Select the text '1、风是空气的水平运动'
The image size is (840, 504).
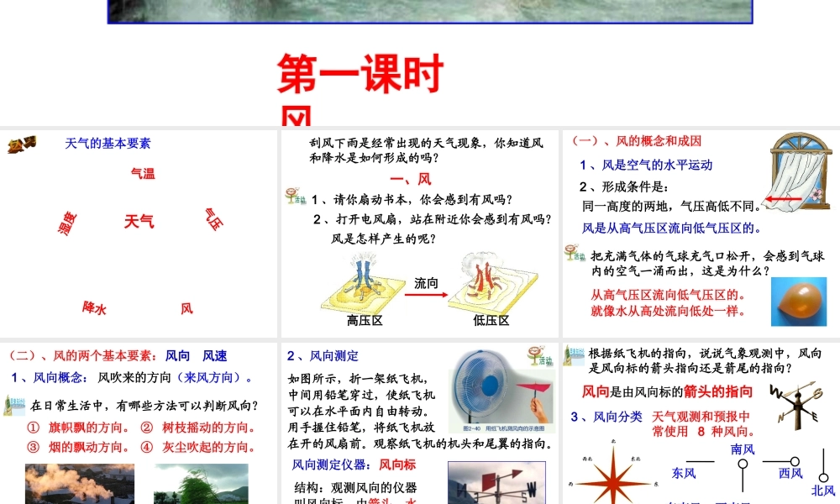click(646, 165)
